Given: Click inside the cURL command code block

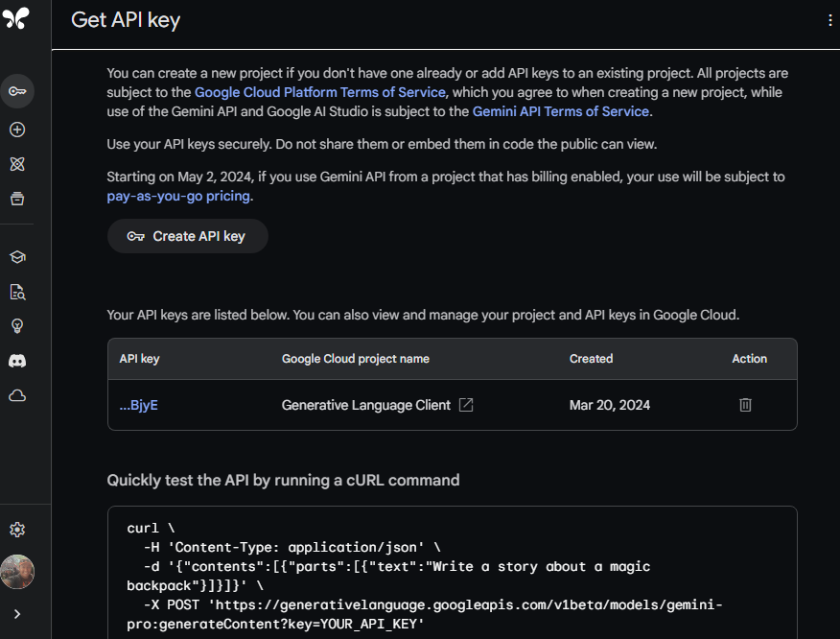Looking at the screenshot, I should (453, 573).
